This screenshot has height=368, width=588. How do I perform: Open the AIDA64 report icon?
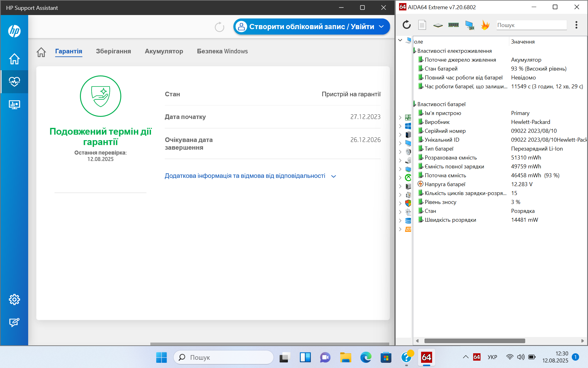click(422, 25)
